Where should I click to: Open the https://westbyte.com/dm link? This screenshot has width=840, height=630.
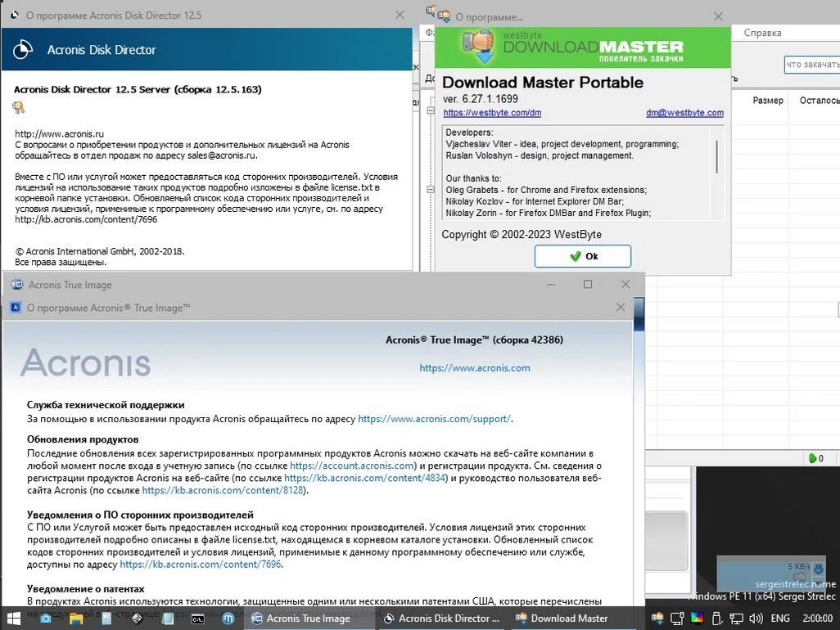492,113
